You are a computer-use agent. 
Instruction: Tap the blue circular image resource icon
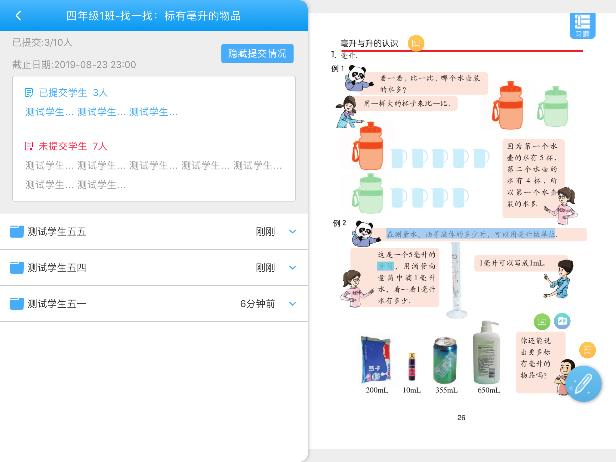tap(562, 321)
